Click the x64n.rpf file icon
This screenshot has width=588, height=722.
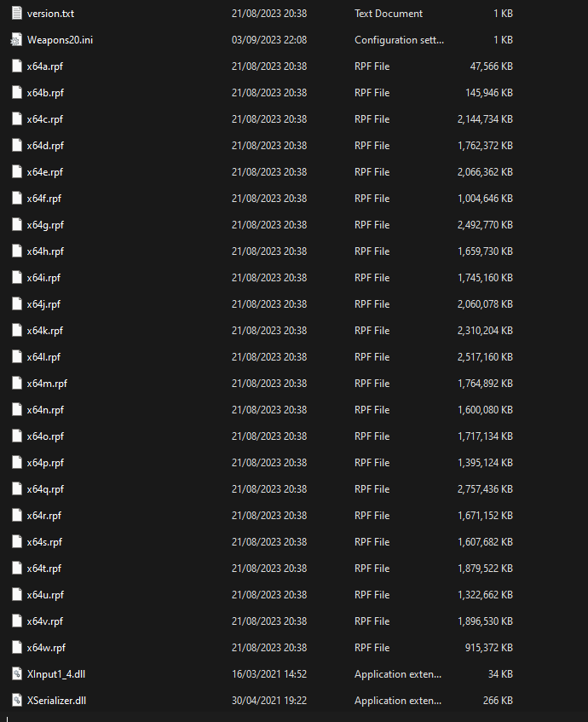pyautogui.click(x=16, y=410)
